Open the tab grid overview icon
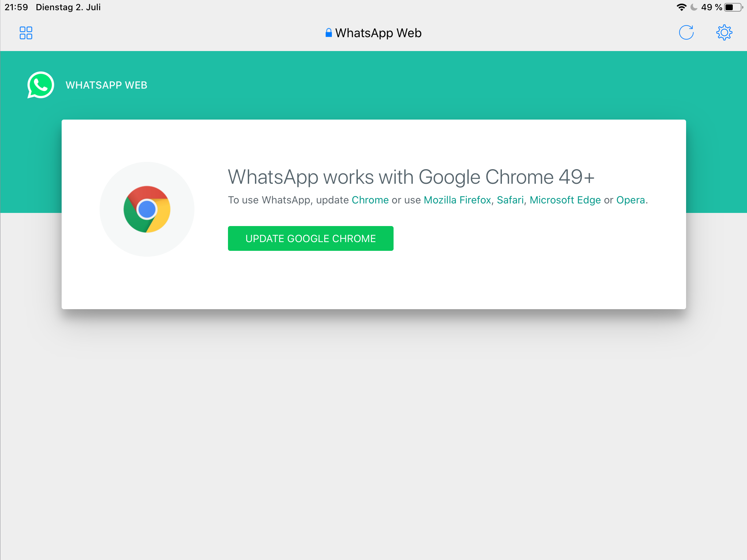Viewport: 747px width, 560px height. [26, 33]
